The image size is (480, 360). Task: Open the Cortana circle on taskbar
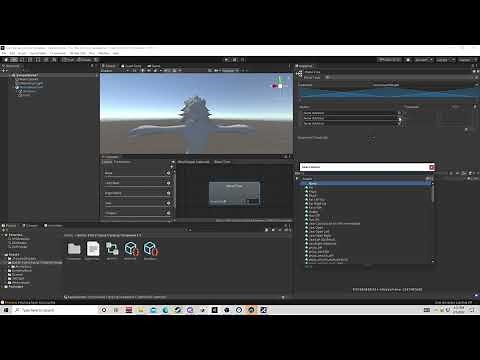(104, 310)
